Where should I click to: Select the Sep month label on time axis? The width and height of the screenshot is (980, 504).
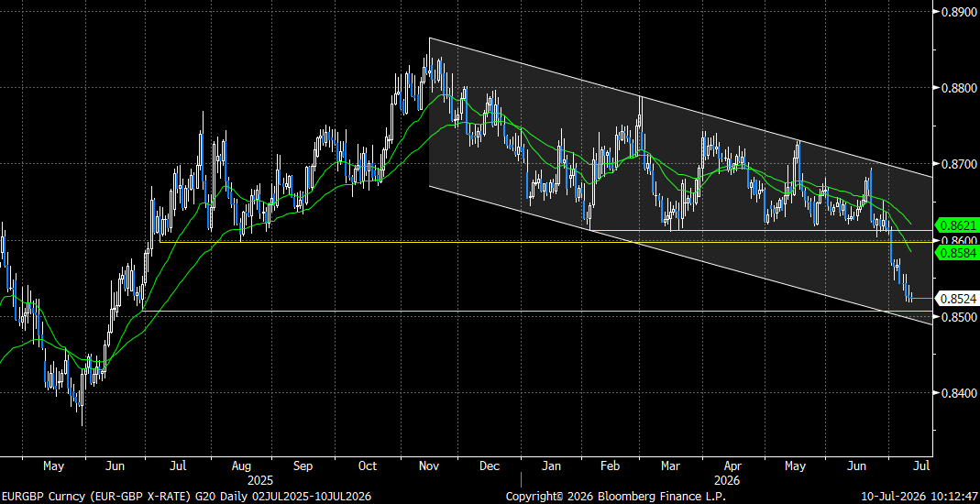pyautogui.click(x=303, y=466)
